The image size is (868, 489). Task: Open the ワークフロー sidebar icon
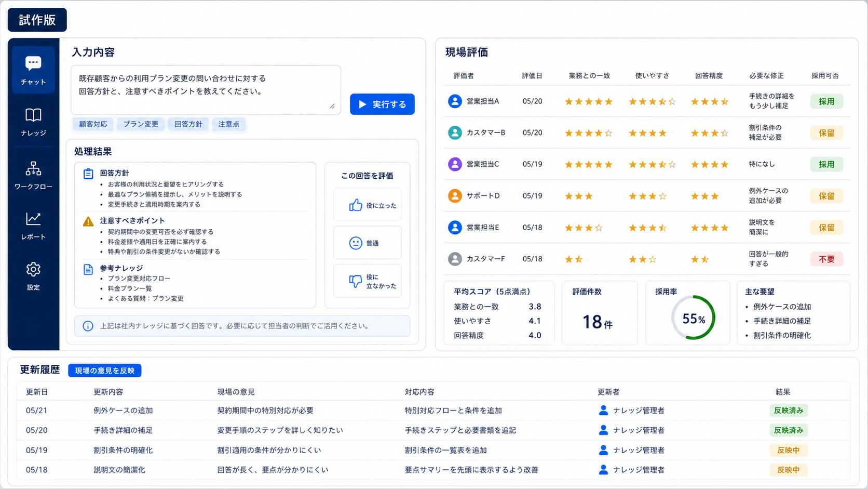tap(33, 168)
